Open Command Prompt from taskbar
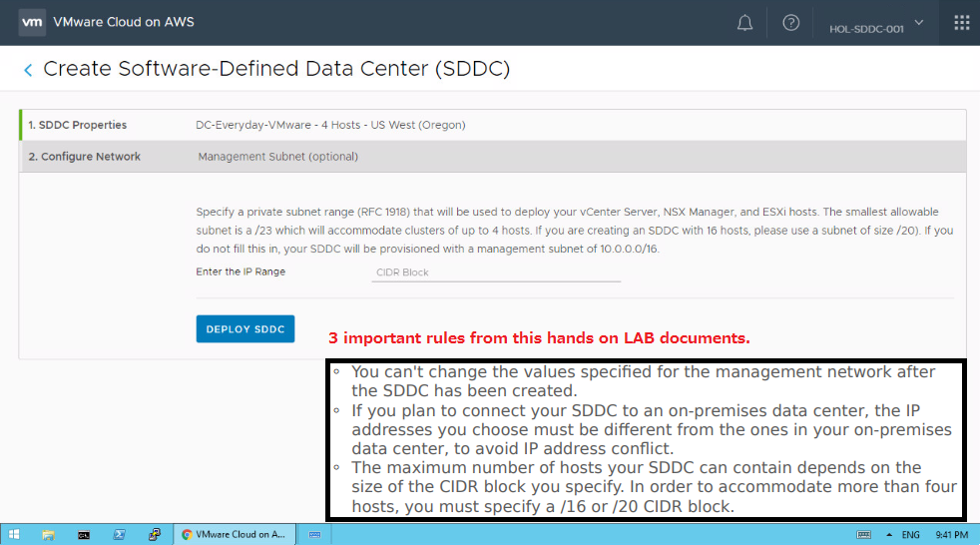The height and width of the screenshot is (545, 980). tap(84, 534)
